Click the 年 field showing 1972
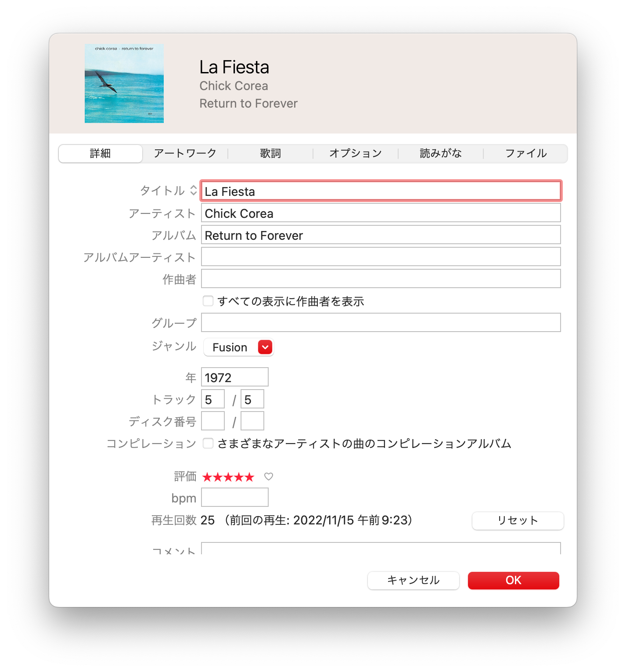 (235, 377)
